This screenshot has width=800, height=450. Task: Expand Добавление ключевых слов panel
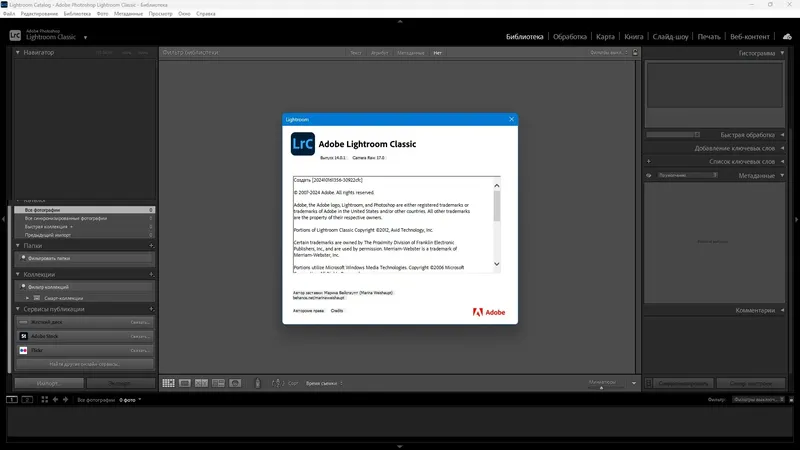tap(782, 148)
